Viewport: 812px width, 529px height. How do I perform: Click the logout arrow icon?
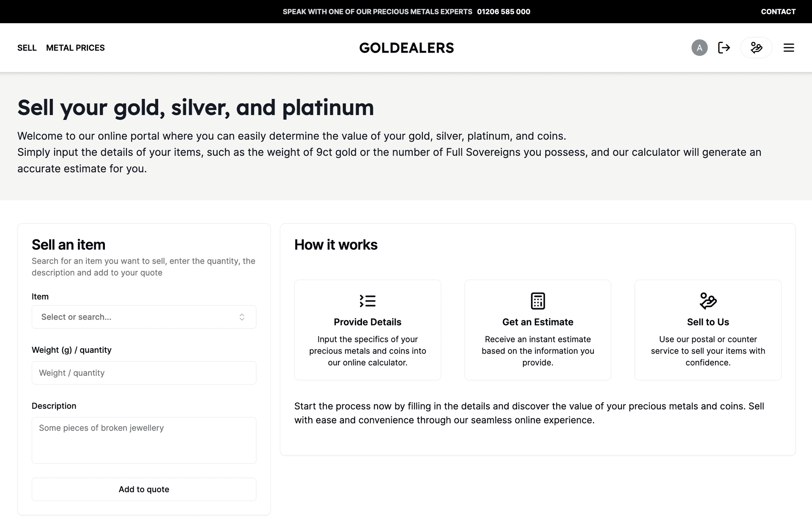[x=724, y=48]
